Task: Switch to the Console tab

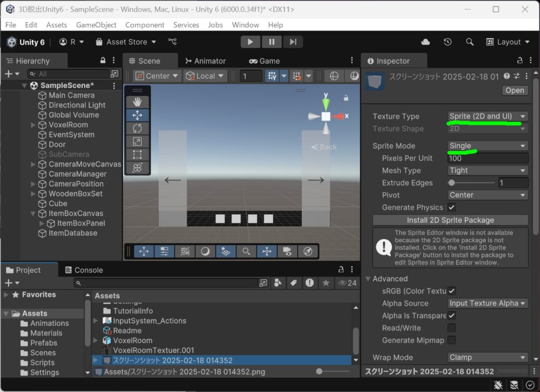Action: pos(84,270)
